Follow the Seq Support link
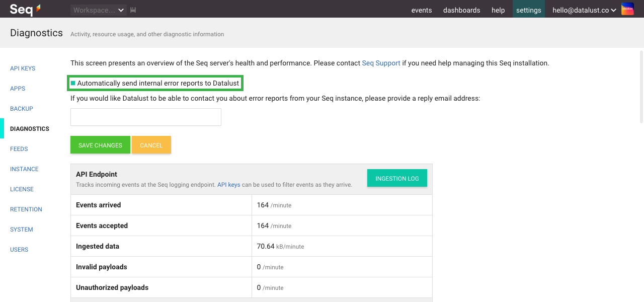 381,63
